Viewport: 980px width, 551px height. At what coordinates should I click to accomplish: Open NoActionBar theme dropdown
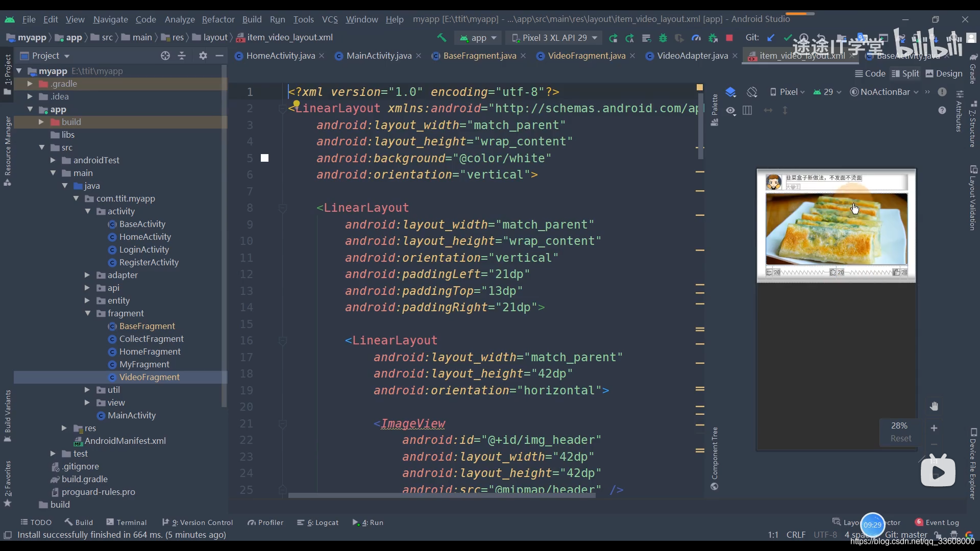pos(884,92)
